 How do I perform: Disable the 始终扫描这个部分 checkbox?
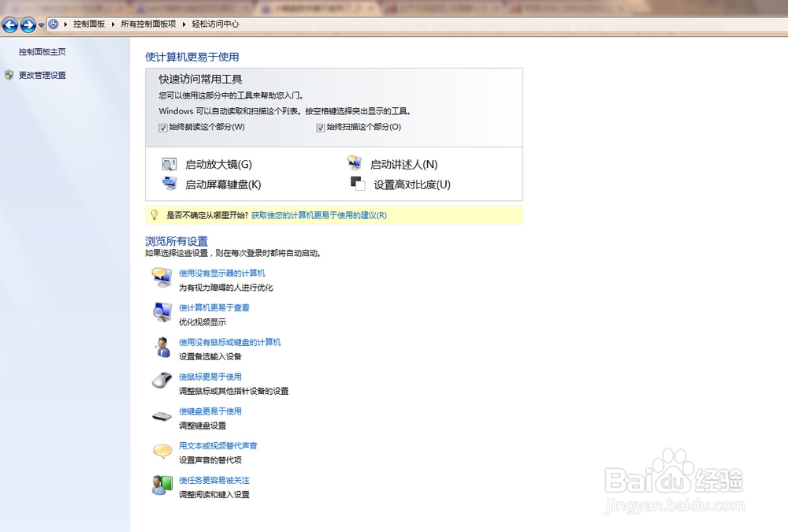(x=321, y=127)
